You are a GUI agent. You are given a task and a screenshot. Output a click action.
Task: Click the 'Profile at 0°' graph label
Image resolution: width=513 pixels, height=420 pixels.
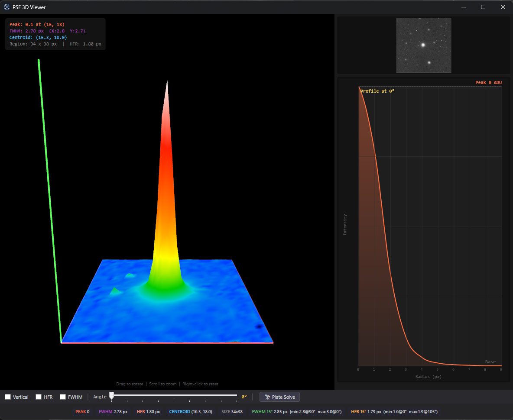click(x=377, y=91)
